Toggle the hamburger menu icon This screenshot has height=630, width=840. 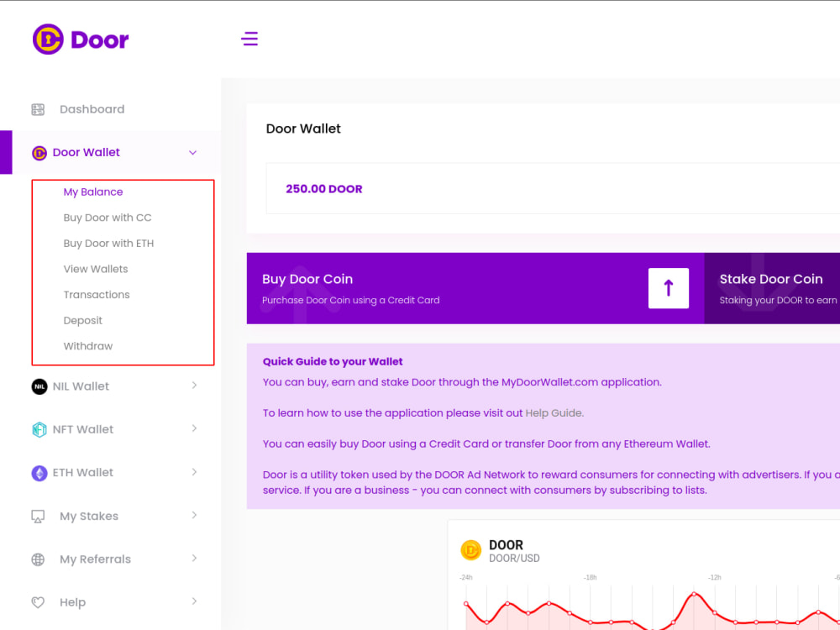[x=249, y=39]
